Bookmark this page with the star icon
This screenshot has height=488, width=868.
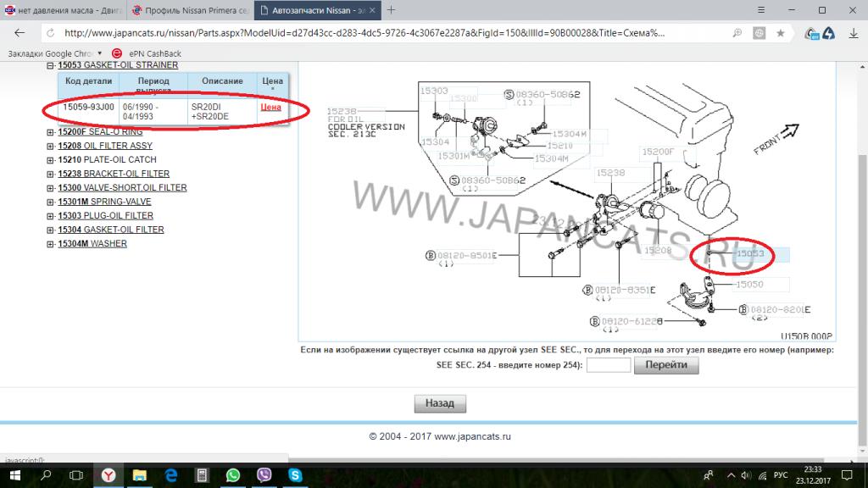[x=781, y=33]
